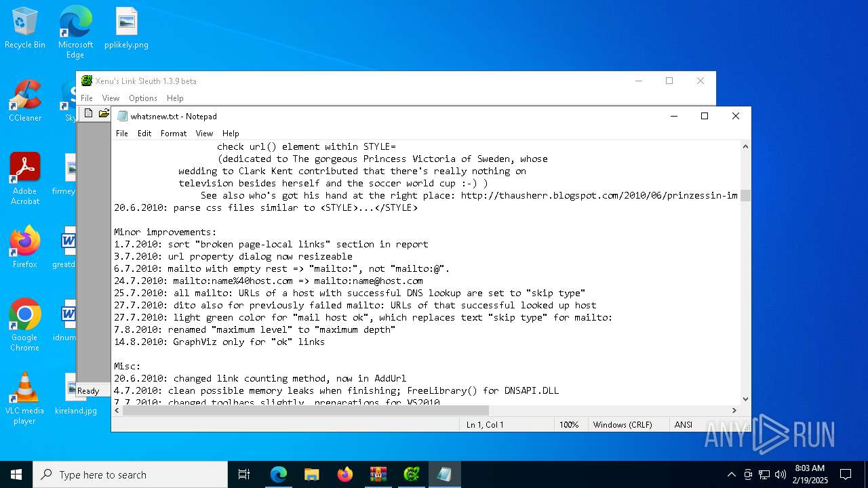Minimize the Notepad window
The image size is (868, 488).
tap(673, 116)
